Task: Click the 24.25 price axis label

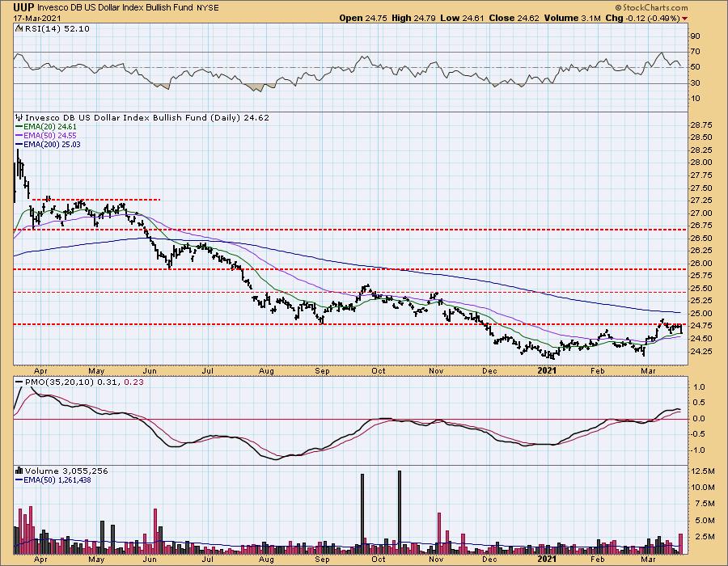Action: coord(701,351)
